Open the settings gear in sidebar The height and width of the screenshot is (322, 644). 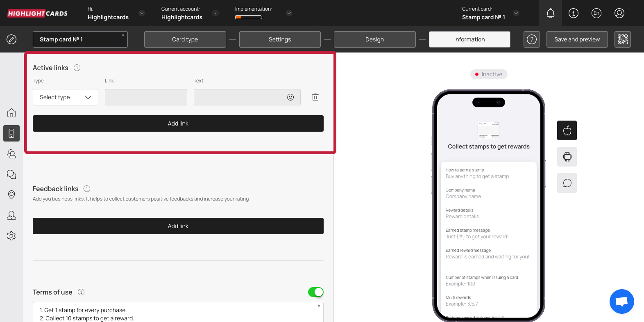tap(11, 236)
